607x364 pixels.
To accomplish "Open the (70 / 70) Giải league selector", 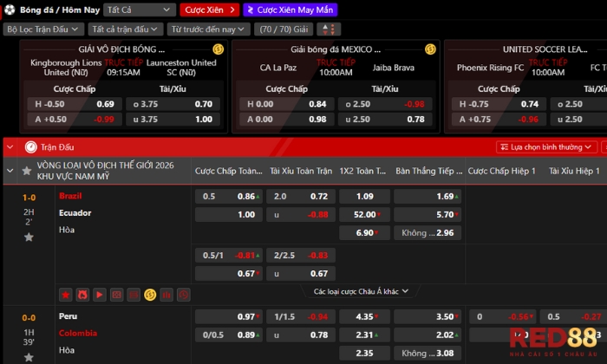I will click(284, 29).
